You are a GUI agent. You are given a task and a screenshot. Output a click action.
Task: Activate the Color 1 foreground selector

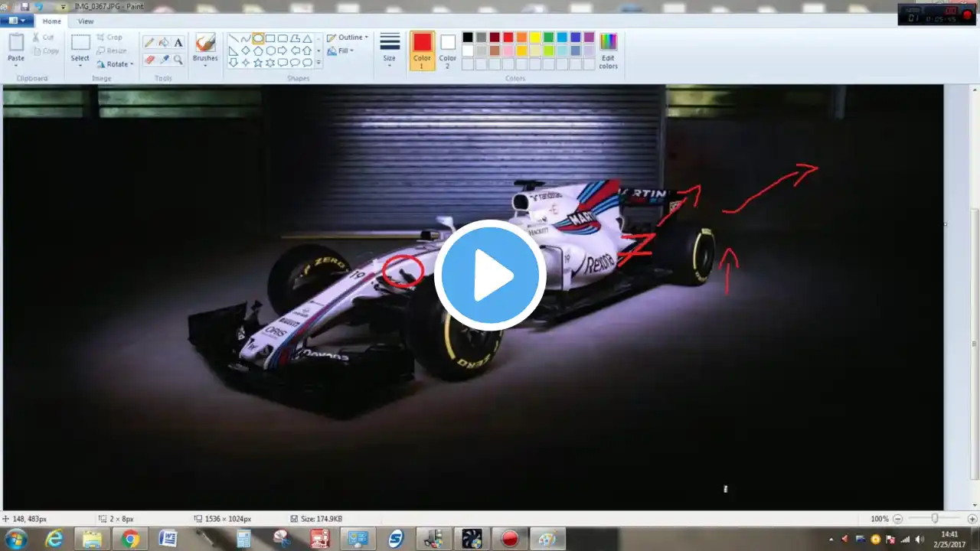422,51
